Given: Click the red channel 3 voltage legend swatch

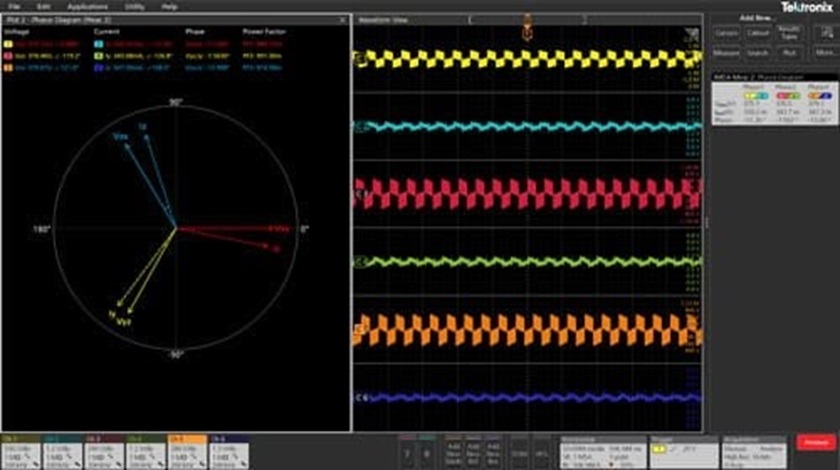Looking at the screenshot, I should [8, 56].
